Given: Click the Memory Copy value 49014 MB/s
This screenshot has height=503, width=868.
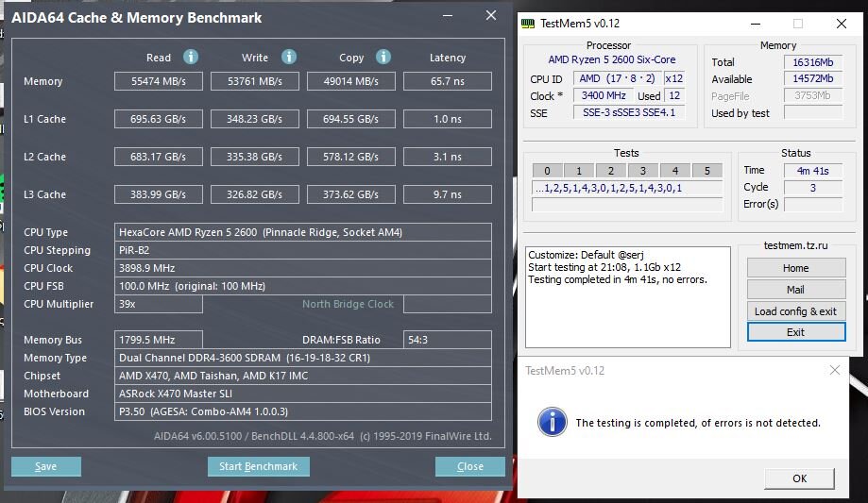Looking at the screenshot, I should point(351,81).
